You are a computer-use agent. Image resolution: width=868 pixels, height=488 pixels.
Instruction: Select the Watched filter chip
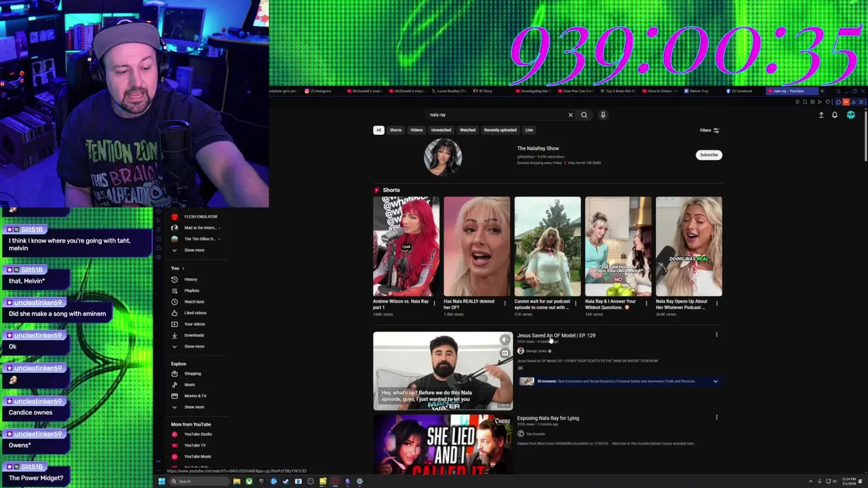pos(468,130)
